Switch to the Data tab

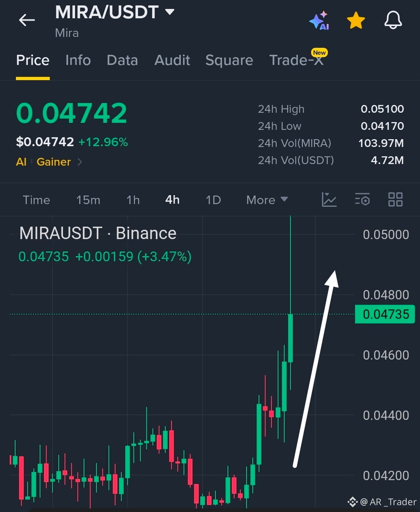pyautogui.click(x=122, y=60)
